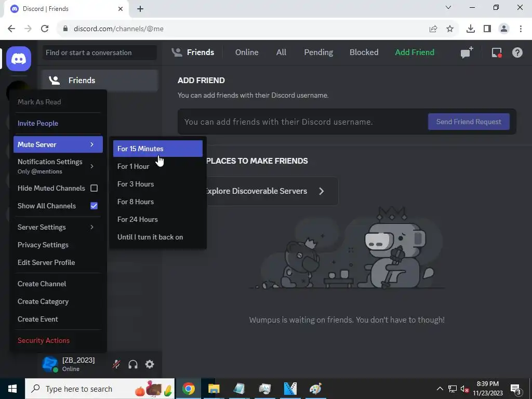Screen dimensions: 532x399
Task: Select Create Channel option
Action: (58, 284)
